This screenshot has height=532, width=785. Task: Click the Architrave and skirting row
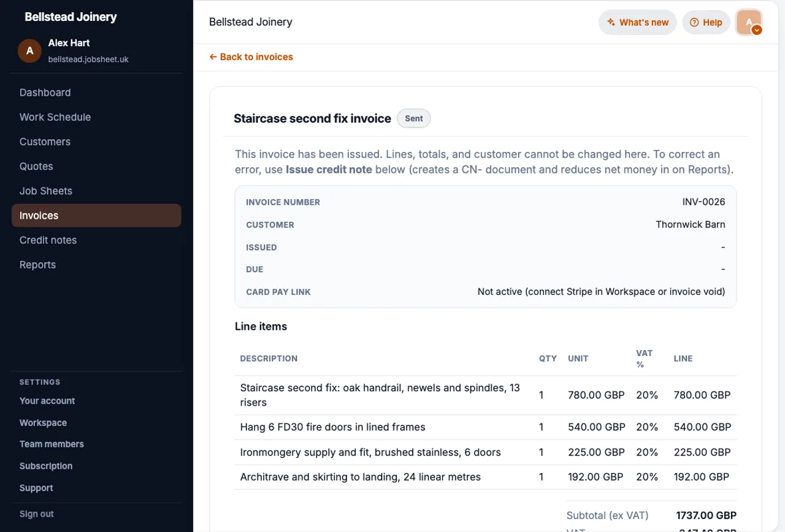486,477
